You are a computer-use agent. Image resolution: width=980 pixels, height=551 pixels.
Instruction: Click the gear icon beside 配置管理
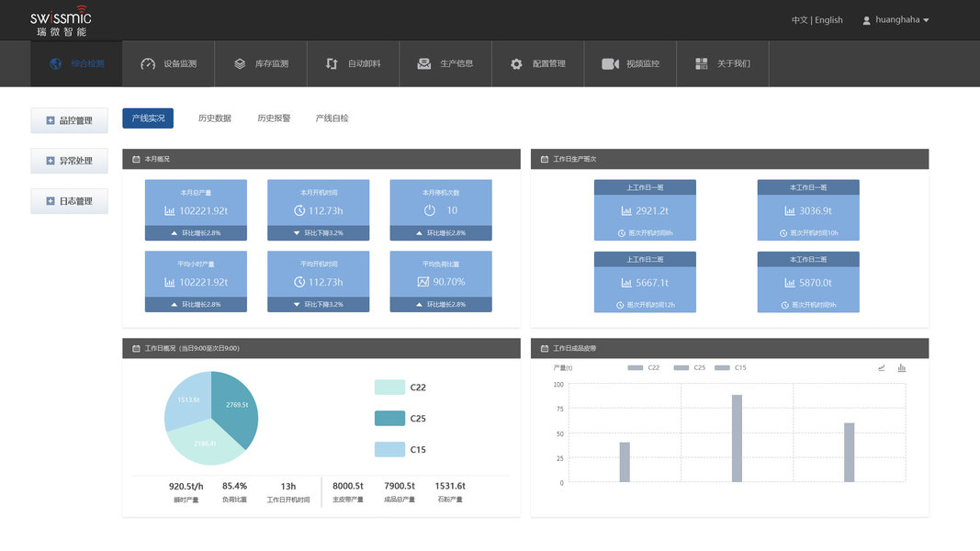(516, 63)
